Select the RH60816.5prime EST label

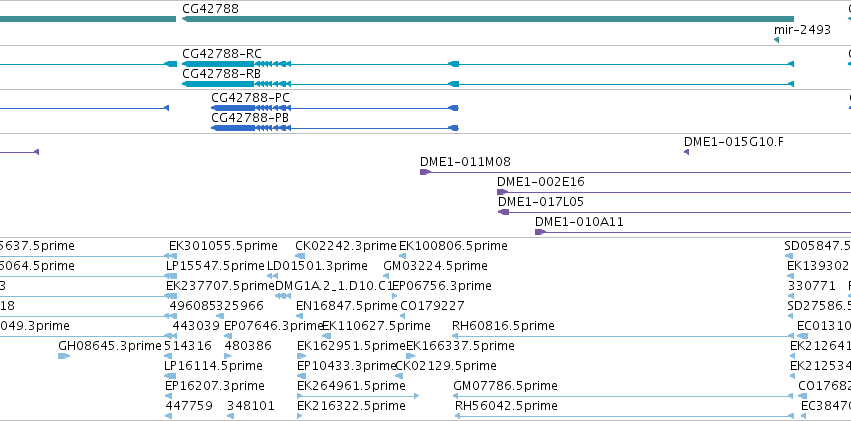coord(503,326)
